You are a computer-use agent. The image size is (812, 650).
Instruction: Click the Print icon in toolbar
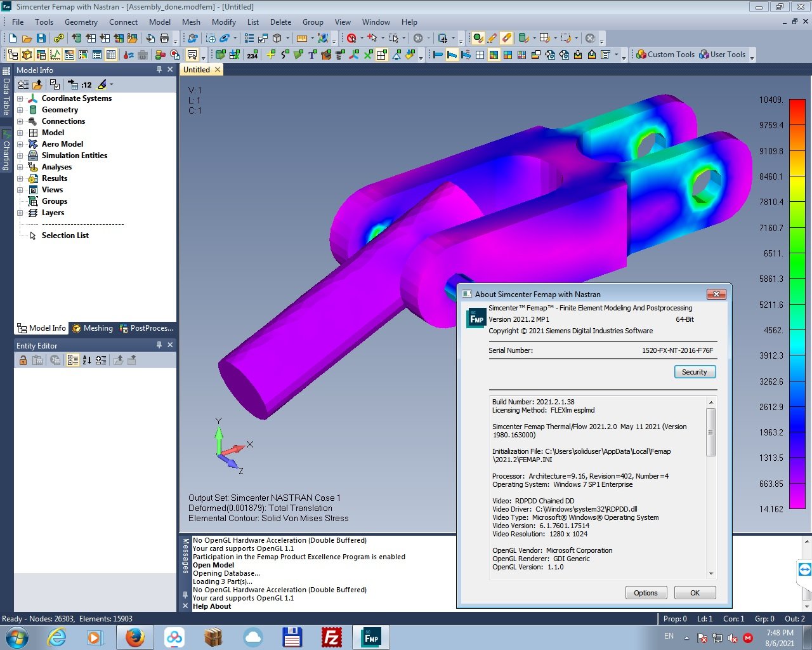pos(164,39)
